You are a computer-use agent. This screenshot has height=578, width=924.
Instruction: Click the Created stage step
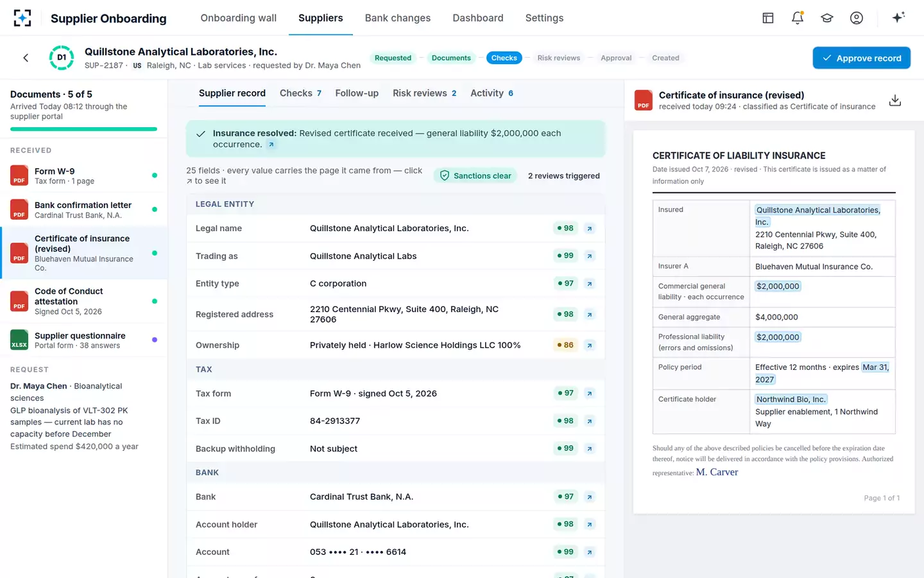tap(665, 58)
